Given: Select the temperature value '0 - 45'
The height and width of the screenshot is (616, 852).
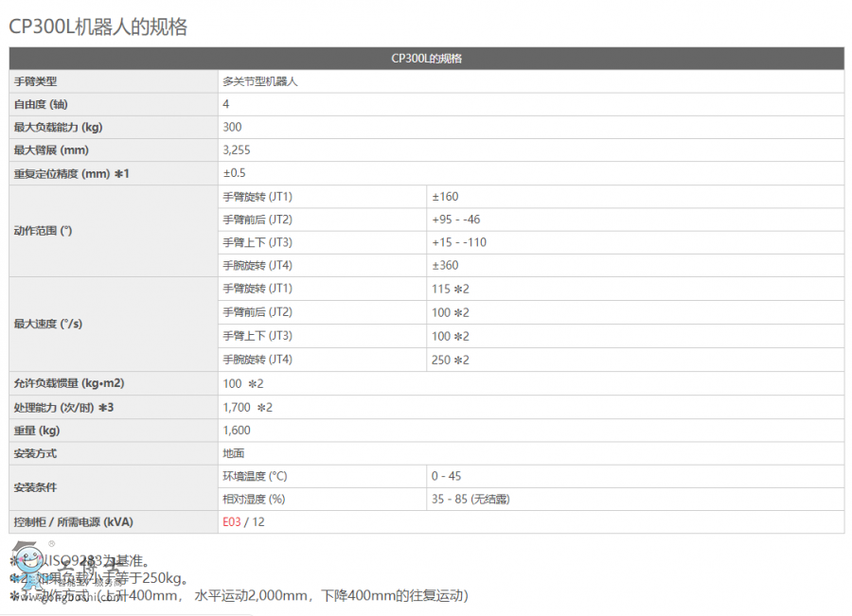Looking at the screenshot, I should [446, 476].
